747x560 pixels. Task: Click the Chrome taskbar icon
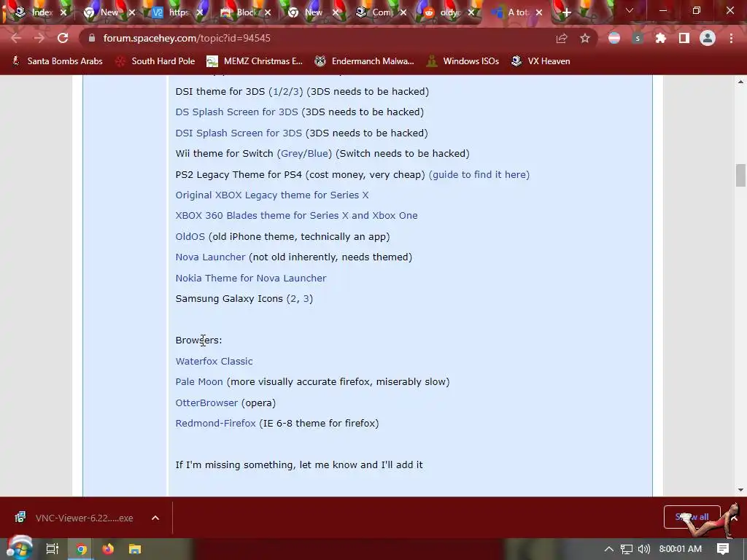click(82, 549)
